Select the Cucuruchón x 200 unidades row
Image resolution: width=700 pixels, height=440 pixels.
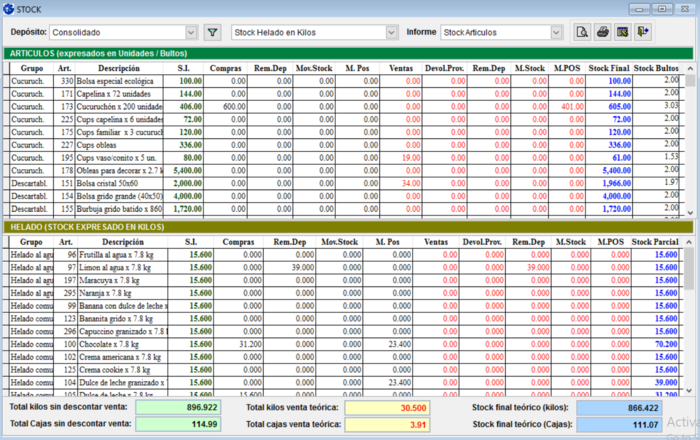117,106
